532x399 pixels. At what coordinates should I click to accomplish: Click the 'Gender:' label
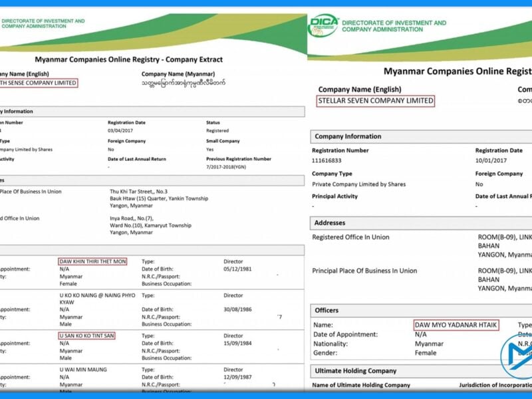click(x=325, y=353)
